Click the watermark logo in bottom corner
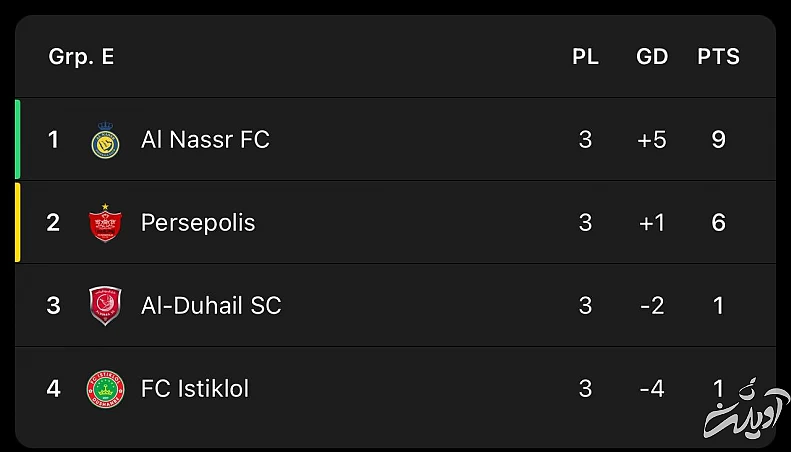The height and width of the screenshot is (452, 791). click(x=742, y=408)
